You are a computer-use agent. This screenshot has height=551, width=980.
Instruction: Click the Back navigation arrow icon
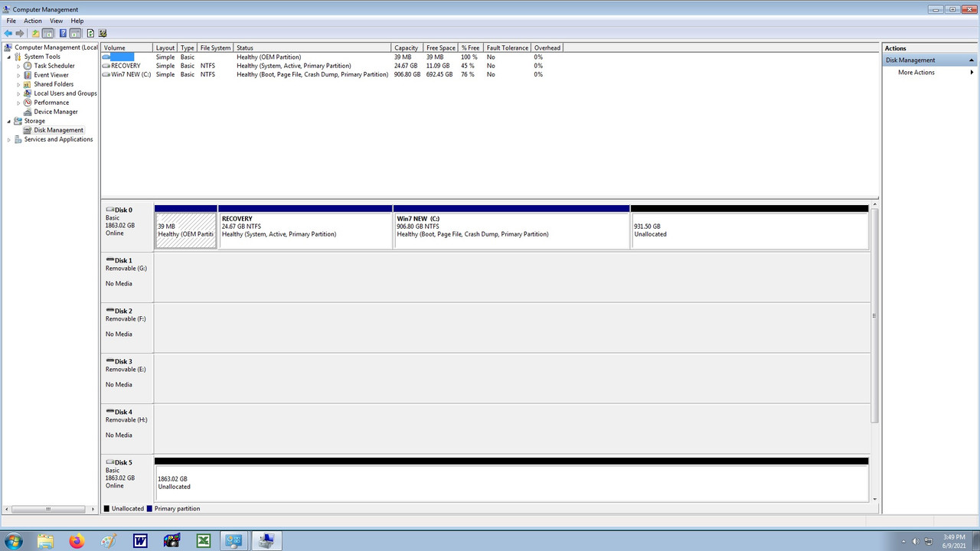[7, 33]
